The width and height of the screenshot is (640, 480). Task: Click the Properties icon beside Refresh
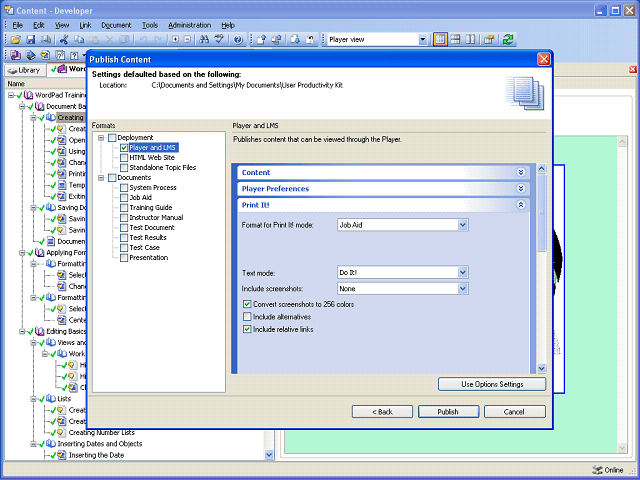click(x=489, y=40)
